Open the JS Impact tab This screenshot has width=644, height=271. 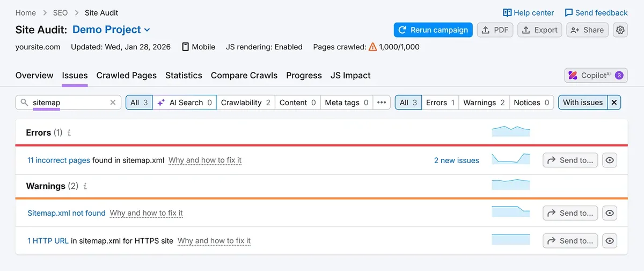point(350,75)
